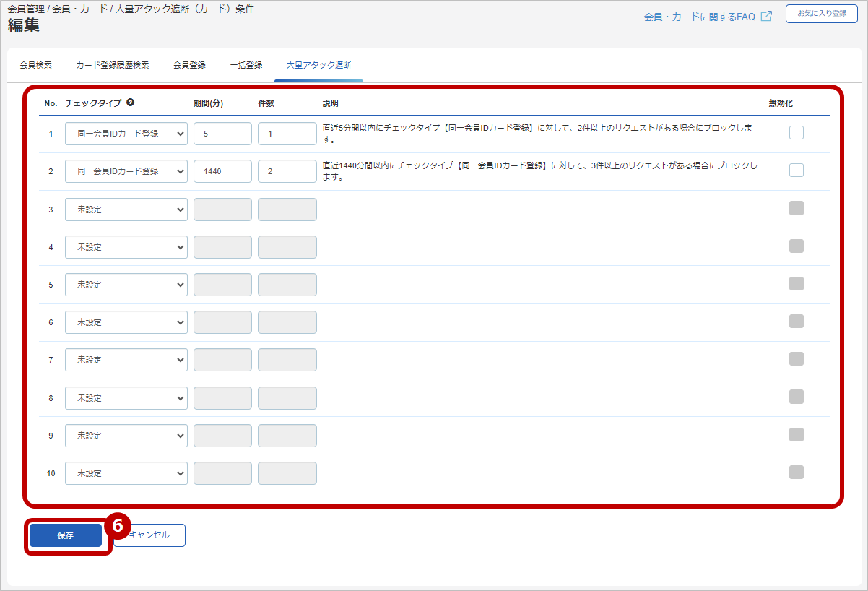Toggle 無効化 checkbox for row 1

point(797,132)
